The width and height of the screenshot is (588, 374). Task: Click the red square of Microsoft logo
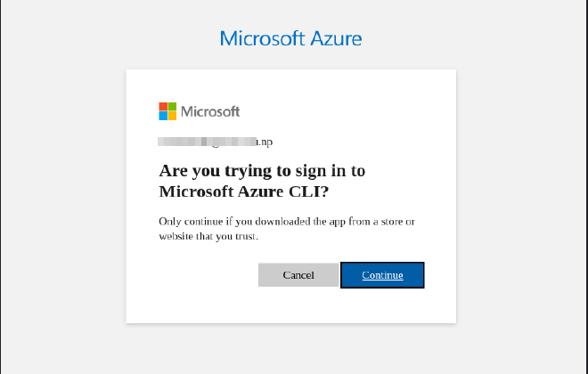click(x=163, y=107)
